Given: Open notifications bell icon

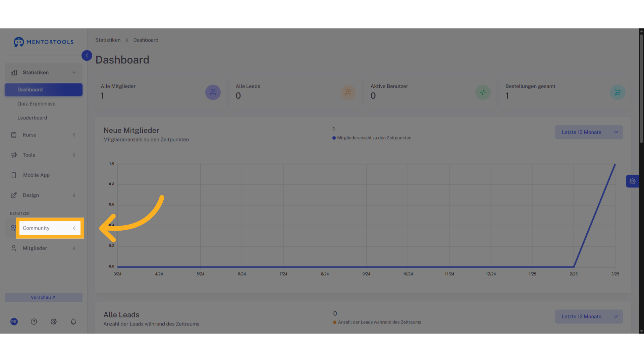Looking at the screenshot, I should 73,322.
